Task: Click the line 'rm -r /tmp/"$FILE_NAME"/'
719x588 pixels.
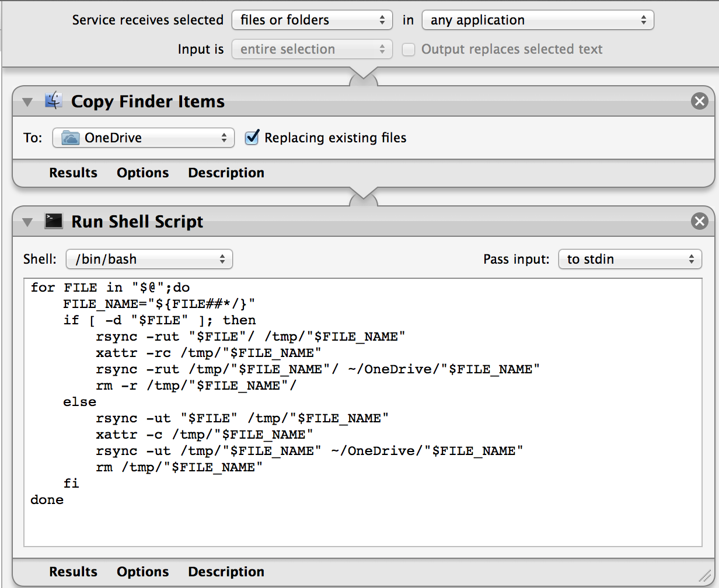Action: (197, 386)
